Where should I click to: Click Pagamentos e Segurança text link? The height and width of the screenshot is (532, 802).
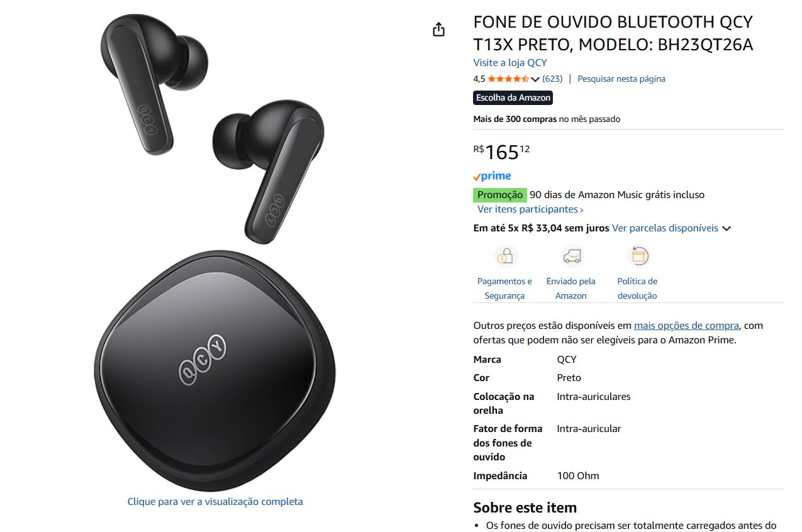point(504,289)
